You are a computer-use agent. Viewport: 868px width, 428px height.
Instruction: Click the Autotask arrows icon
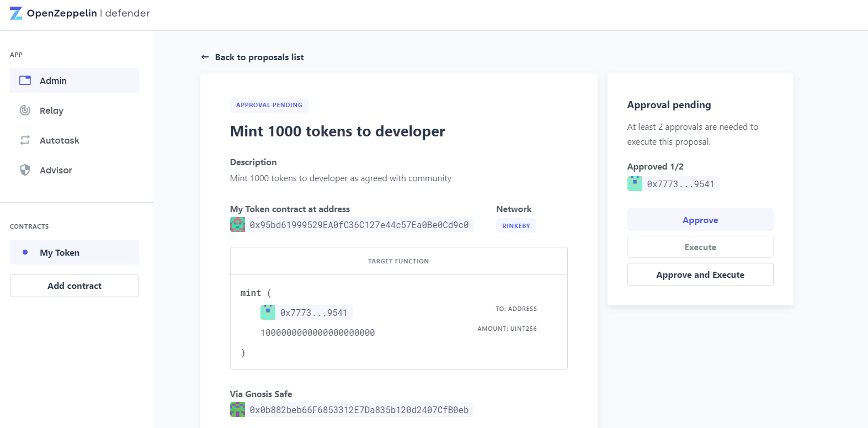[x=25, y=140]
